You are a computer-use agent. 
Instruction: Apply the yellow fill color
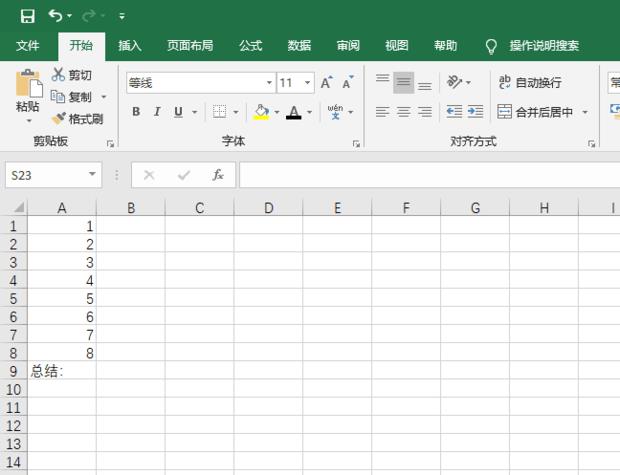pos(261,112)
